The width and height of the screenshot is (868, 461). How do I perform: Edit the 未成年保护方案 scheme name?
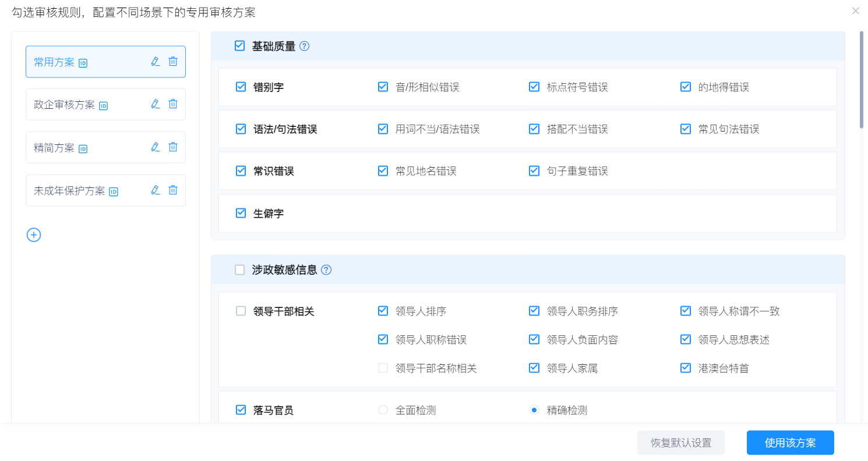155,190
